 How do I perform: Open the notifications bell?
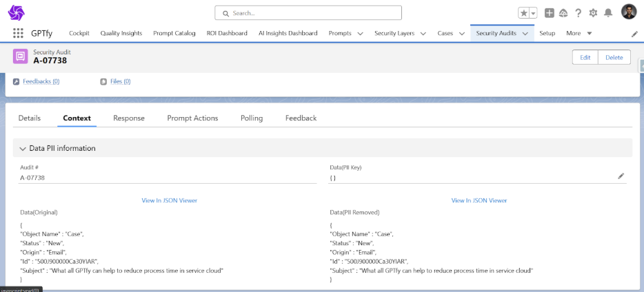(x=608, y=13)
